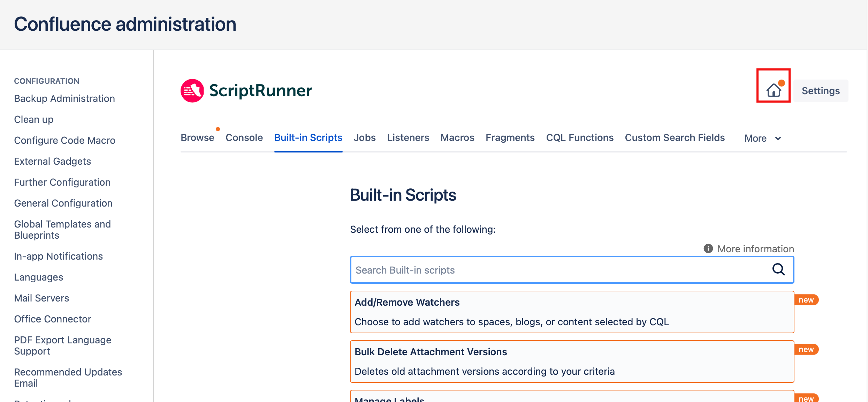This screenshot has height=402, width=868.
Task: Click the new badge on Add/Remove Watchers
Action: point(806,300)
